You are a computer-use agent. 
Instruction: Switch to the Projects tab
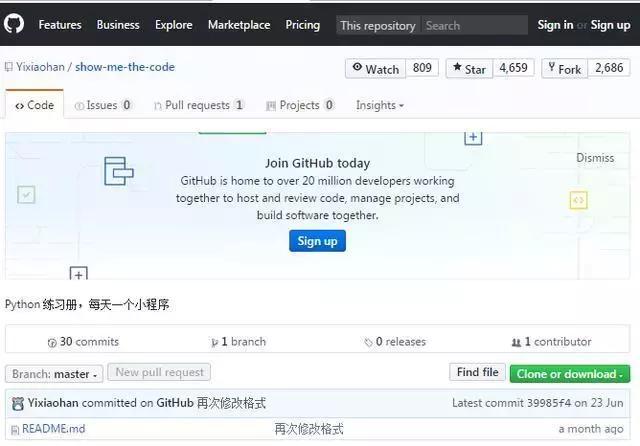tap(300, 105)
